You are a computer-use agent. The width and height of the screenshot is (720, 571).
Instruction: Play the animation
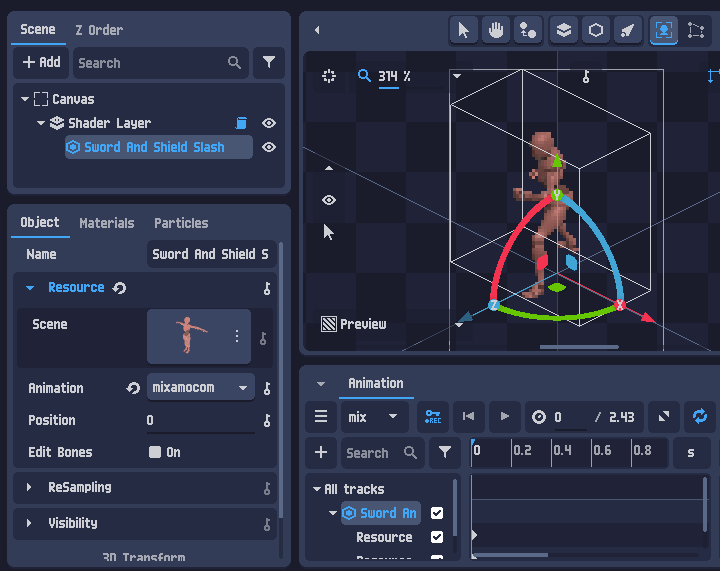[505, 416]
